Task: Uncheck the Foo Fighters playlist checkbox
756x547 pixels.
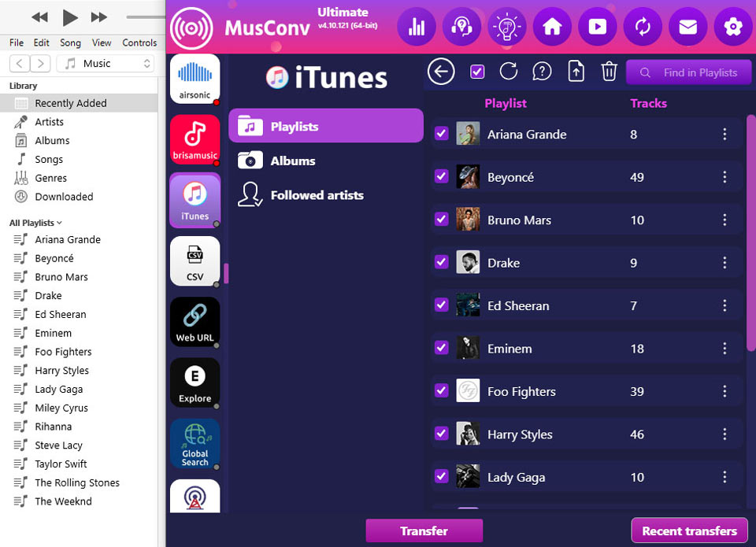Action: pos(441,391)
